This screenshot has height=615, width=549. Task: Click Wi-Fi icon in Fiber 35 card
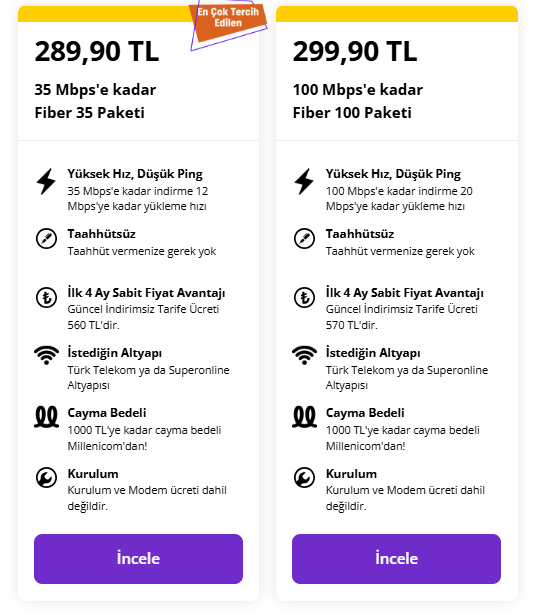point(46,355)
